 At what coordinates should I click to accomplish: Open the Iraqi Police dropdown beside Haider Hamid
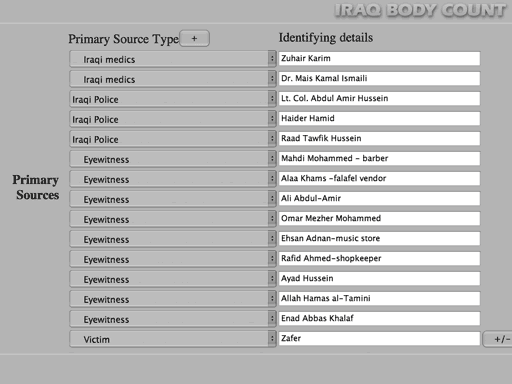[173, 119]
